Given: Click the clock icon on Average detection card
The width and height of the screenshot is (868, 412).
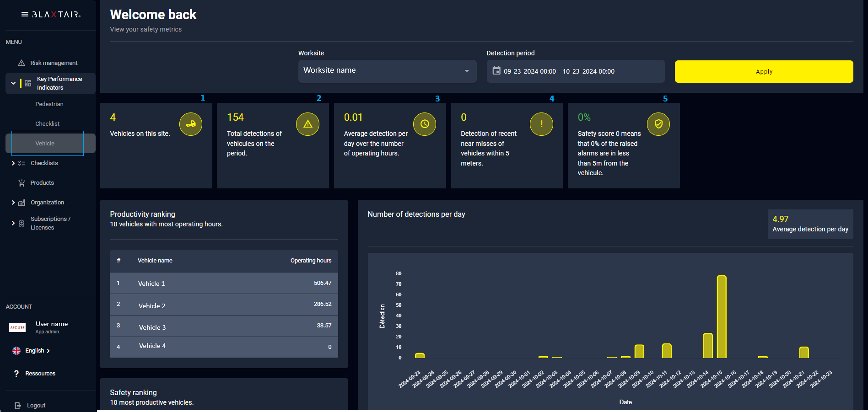Looking at the screenshot, I should (x=425, y=124).
